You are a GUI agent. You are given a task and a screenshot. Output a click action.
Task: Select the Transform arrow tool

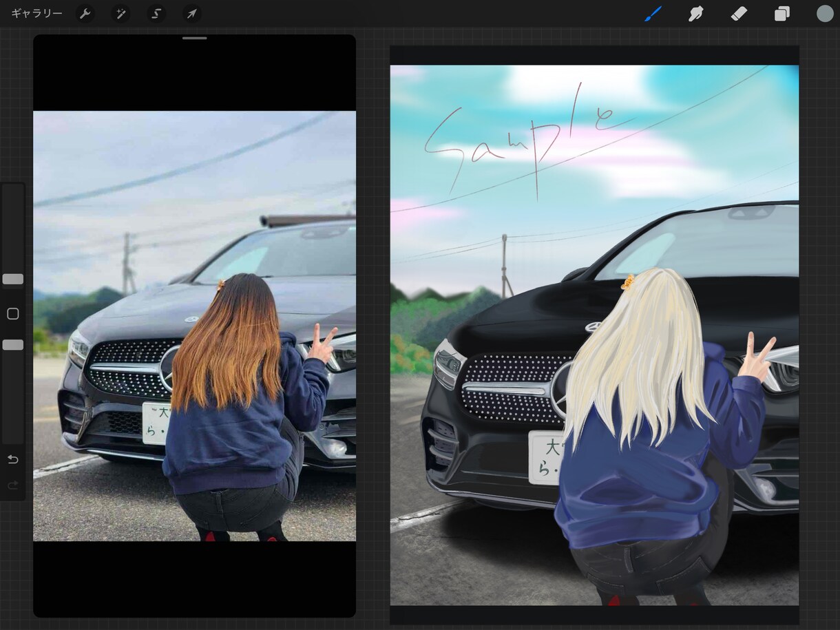(192, 14)
